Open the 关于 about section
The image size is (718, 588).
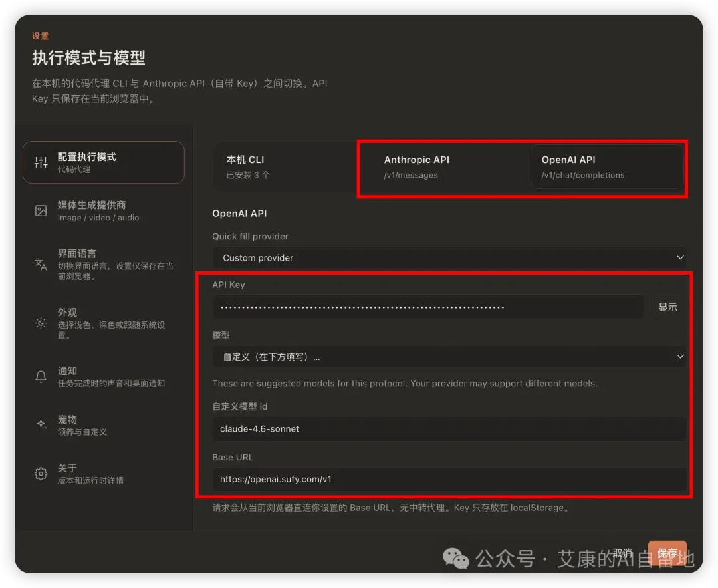point(104,474)
